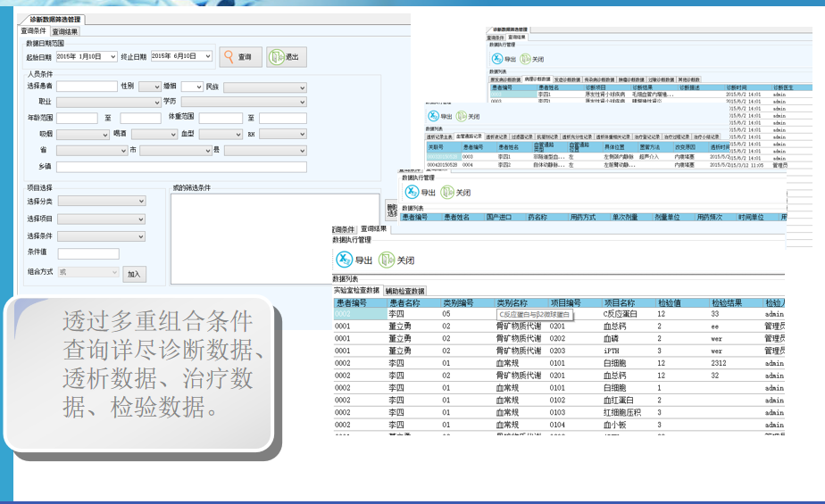
Task: Select lab row with iPTH item
Action: click(559, 351)
